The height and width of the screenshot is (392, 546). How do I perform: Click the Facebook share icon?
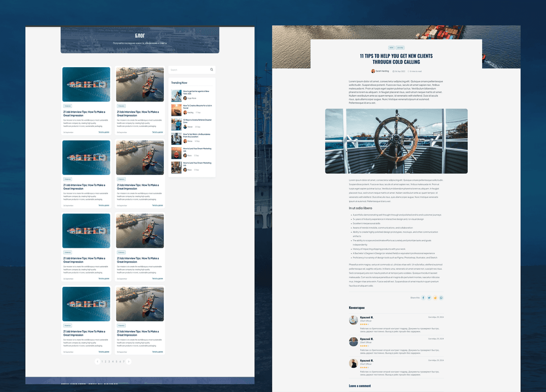423,298
